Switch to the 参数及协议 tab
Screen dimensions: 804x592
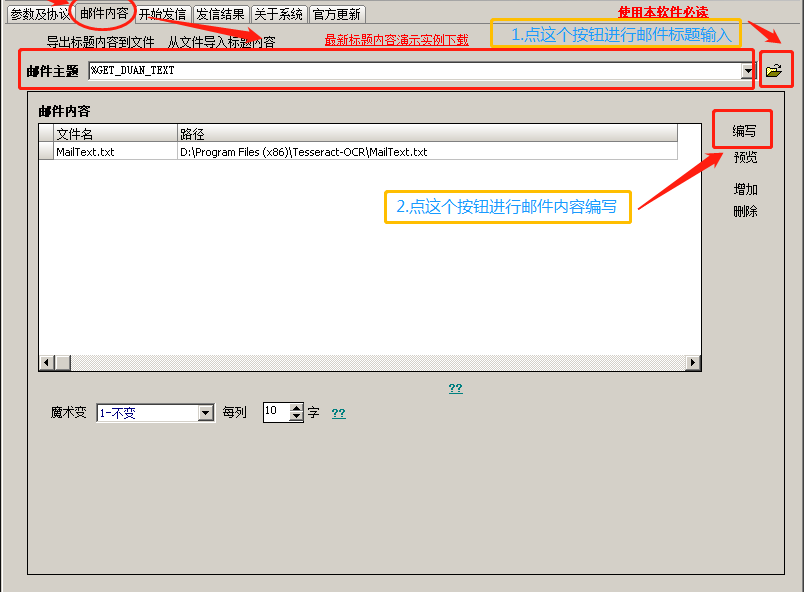click(x=39, y=14)
